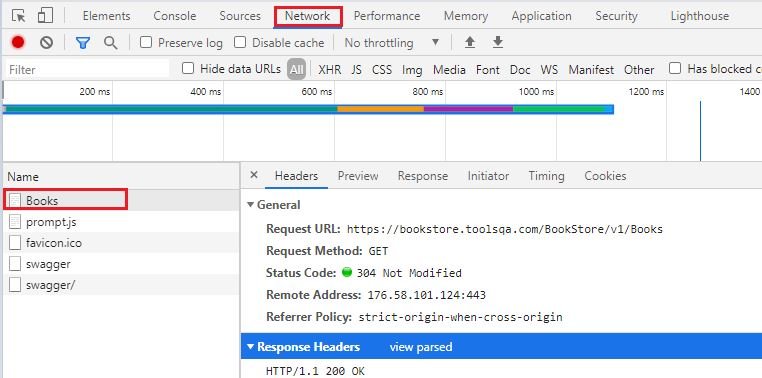Open the Sources tab
Viewport: 762px width, 378px height.
click(x=240, y=16)
